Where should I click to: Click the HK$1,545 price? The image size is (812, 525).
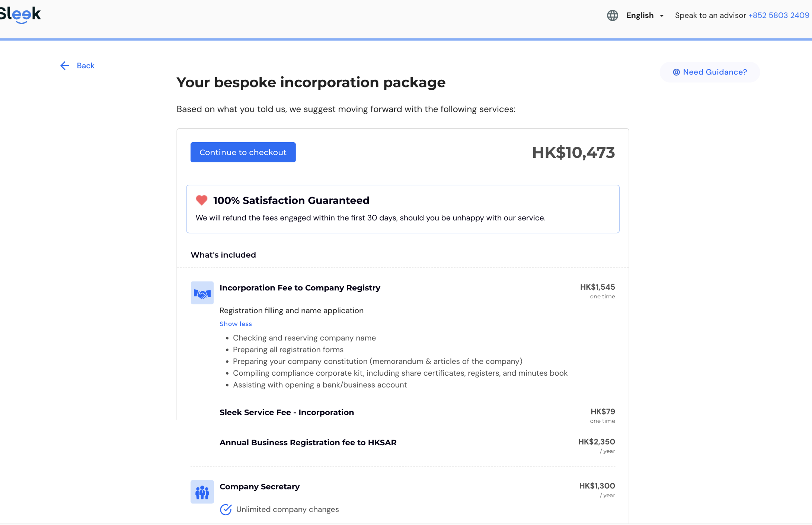click(597, 287)
